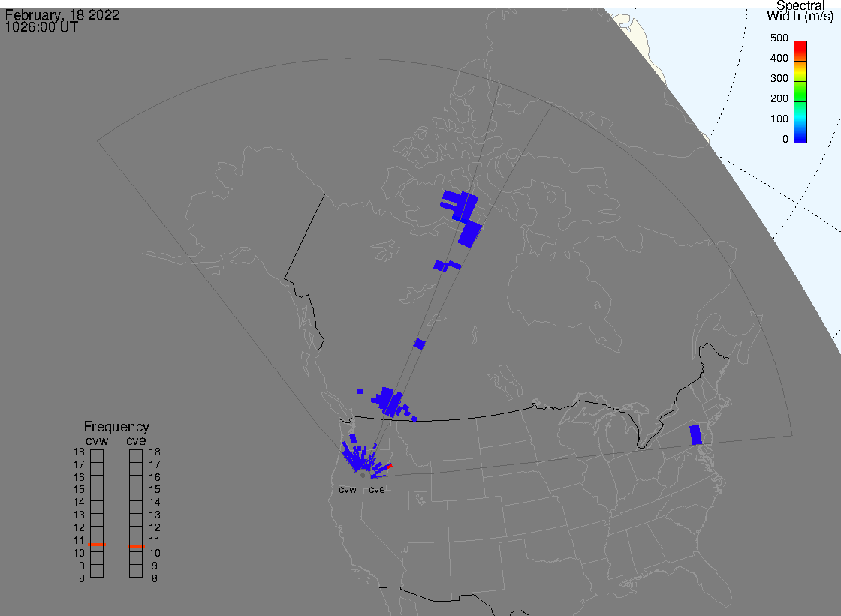Click the cve radar station label on map
The height and width of the screenshot is (616, 841).
pos(376,489)
